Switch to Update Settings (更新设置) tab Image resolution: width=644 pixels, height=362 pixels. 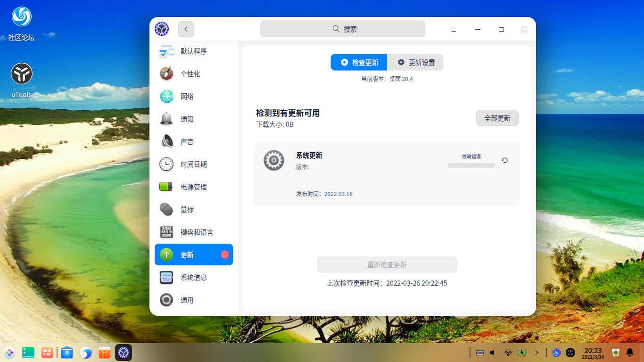coord(415,62)
